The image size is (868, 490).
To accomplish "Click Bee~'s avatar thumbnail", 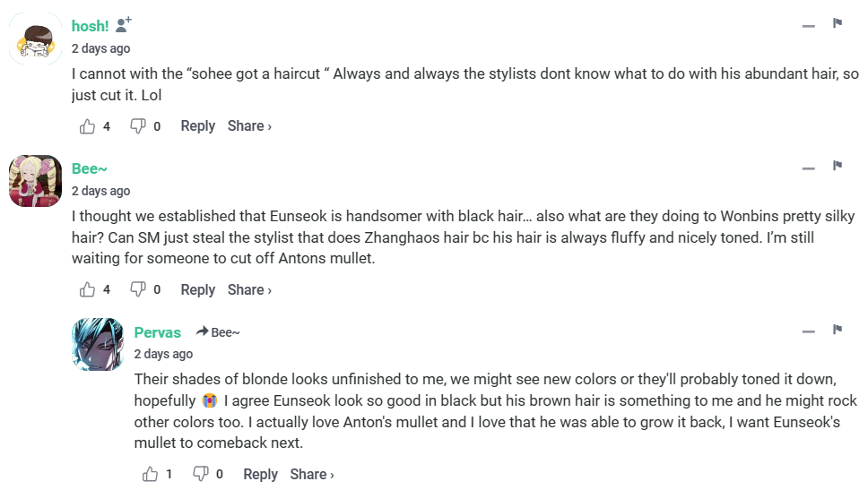I will pos(35,181).
